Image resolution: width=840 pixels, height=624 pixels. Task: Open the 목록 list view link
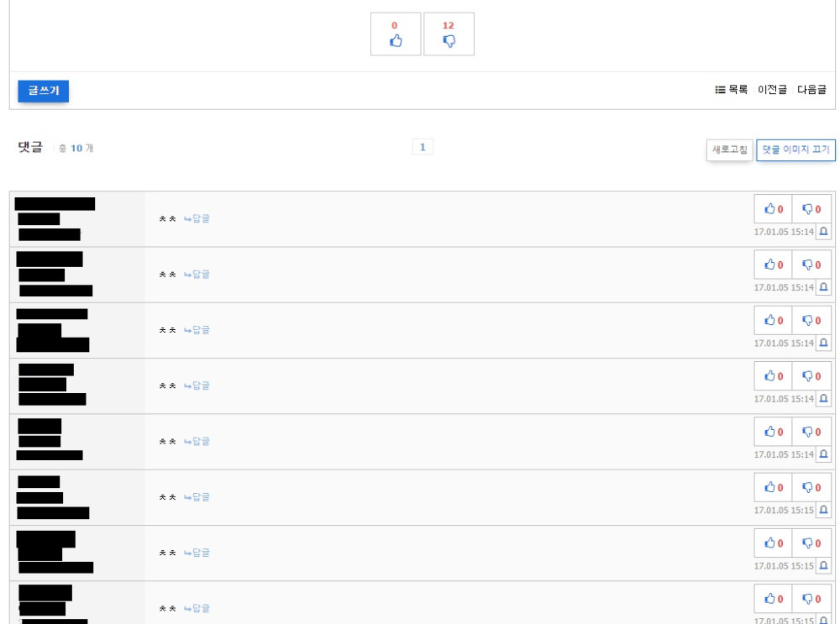coord(732,90)
